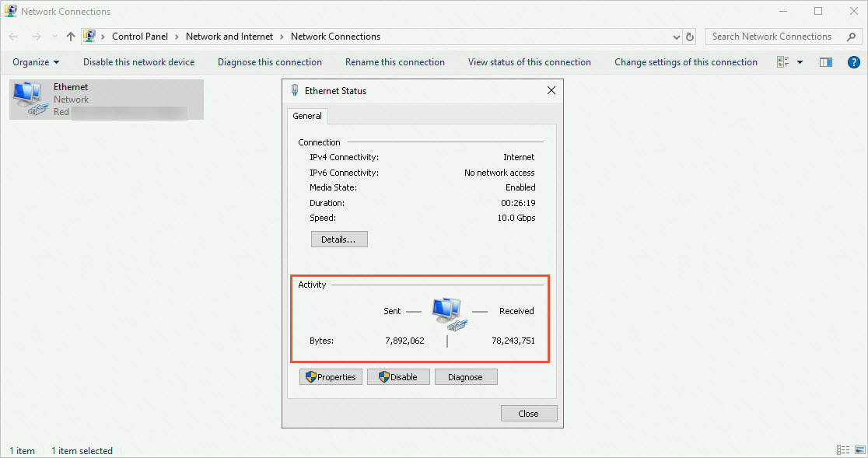Select the Ethernet adapter icon

point(30,98)
